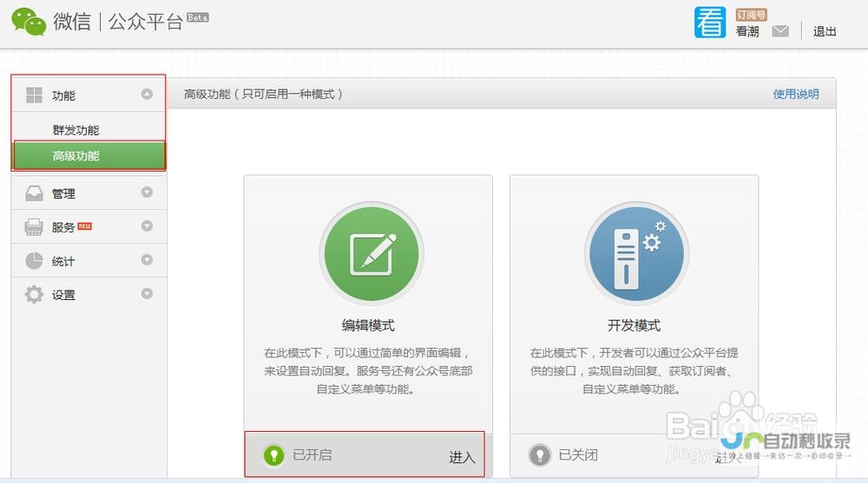
Task: Click the 高级功能（只可启用一种模式）header text
Action: (264, 94)
